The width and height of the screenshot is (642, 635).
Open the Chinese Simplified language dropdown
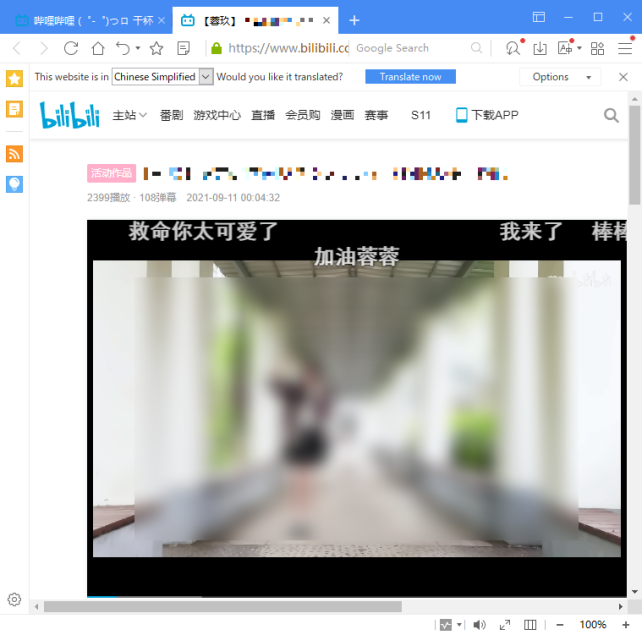coord(163,77)
